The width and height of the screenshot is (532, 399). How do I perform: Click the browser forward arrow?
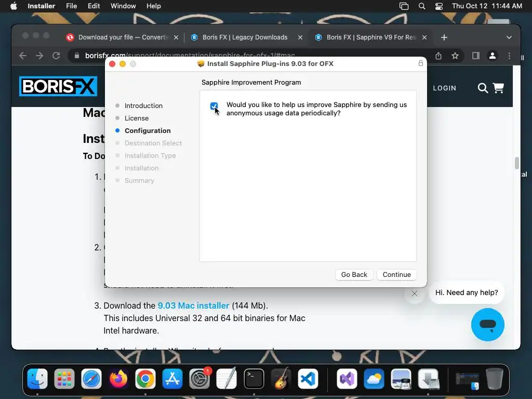(39, 56)
